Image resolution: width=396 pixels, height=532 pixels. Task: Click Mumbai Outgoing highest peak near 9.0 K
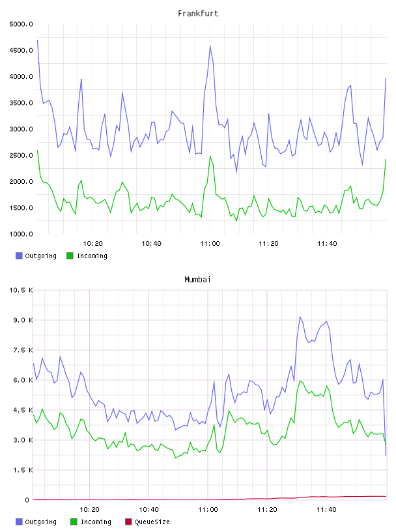click(300, 317)
